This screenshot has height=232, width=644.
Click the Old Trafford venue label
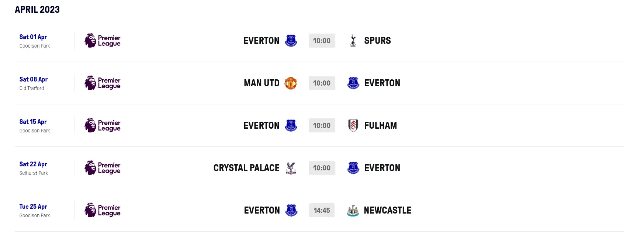(32, 88)
